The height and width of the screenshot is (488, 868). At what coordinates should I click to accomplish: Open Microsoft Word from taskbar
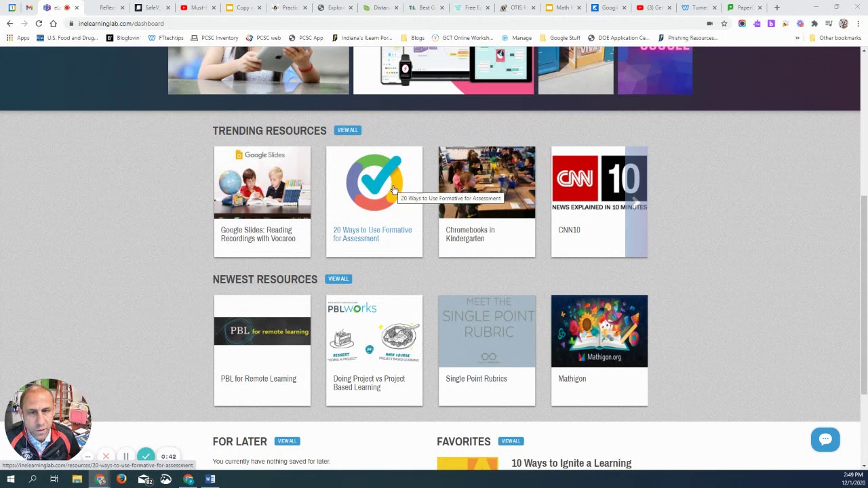210,479
